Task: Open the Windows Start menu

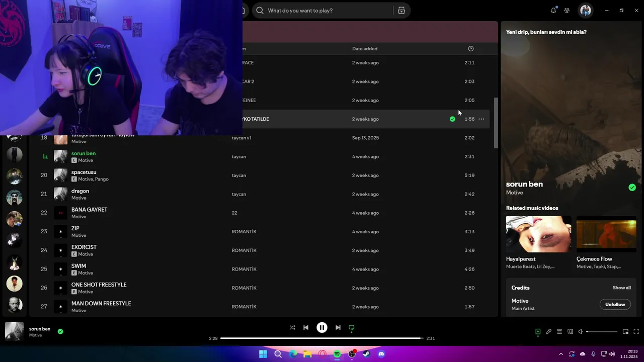Action: (x=263, y=354)
